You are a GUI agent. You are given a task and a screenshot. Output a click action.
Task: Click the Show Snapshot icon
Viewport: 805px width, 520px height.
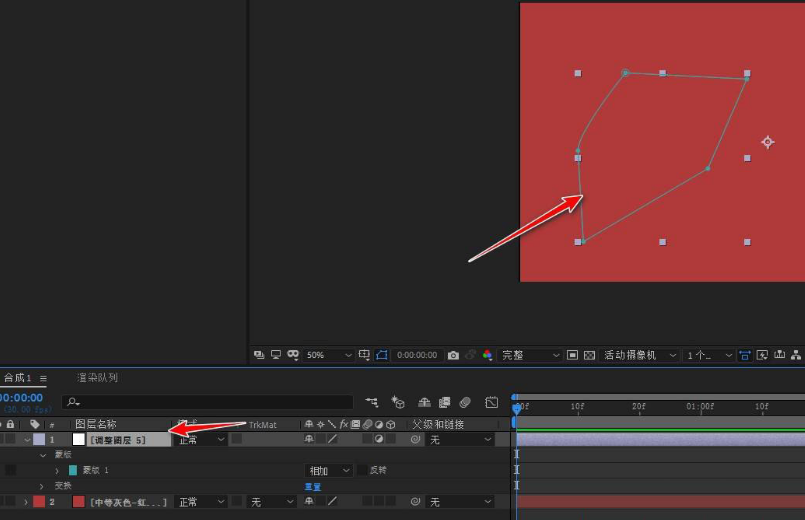(470, 355)
